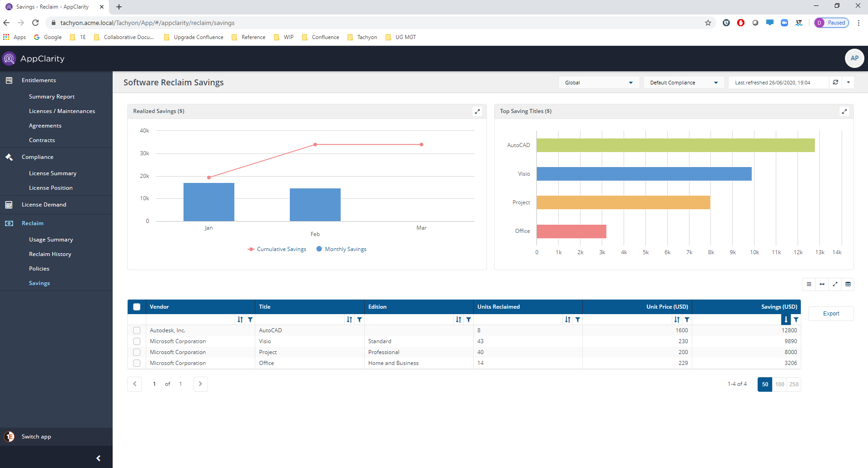The width and height of the screenshot is (868, 468).
Task: Click the Export button
Action: pyautogui.click(x=831, y=314)
